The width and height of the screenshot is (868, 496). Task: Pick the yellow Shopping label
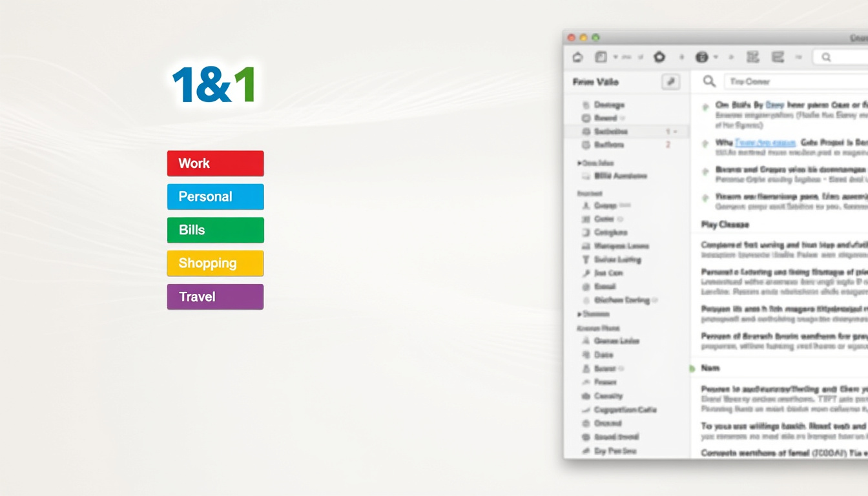[215, 263]
